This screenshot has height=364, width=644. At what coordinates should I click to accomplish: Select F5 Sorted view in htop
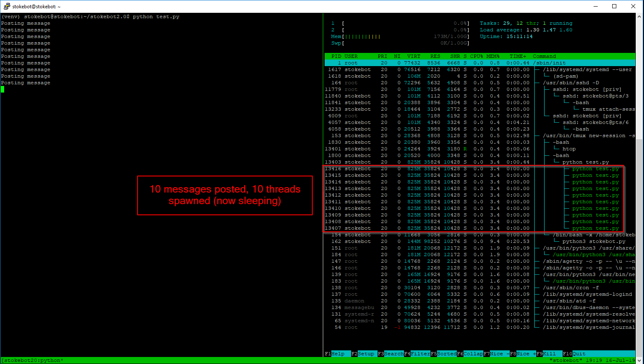coord(444,354)
